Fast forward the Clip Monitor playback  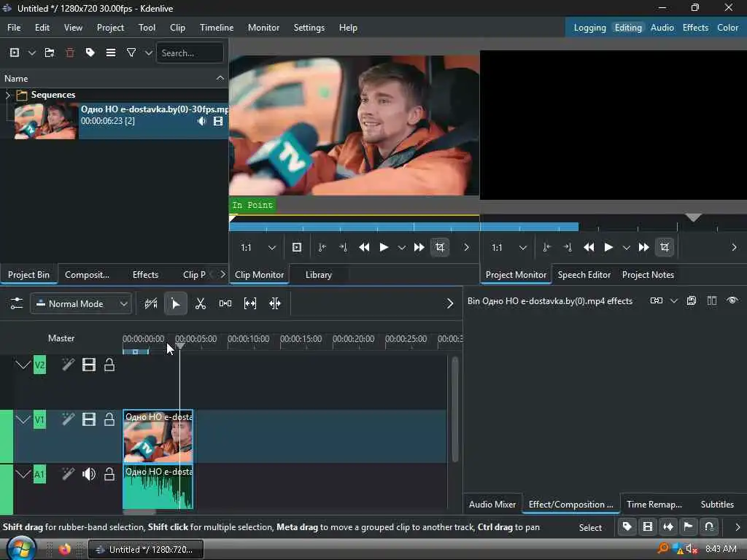point(419,248)
